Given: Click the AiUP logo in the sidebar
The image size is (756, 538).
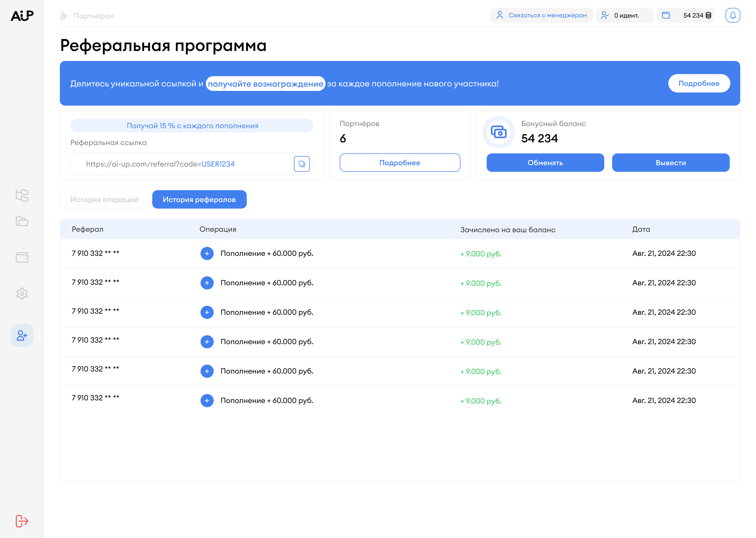Looking at the screenshot, I should [22, 15].
